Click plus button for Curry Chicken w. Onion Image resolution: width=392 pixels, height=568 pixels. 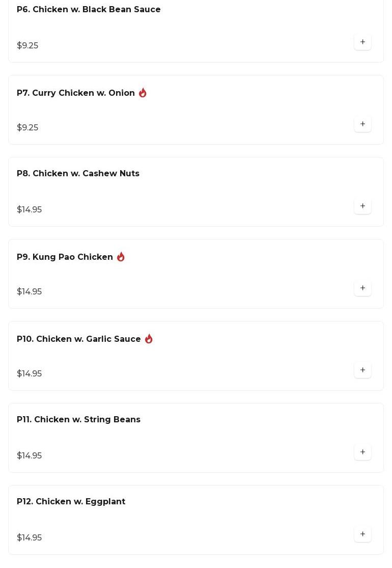pos(362,124)
